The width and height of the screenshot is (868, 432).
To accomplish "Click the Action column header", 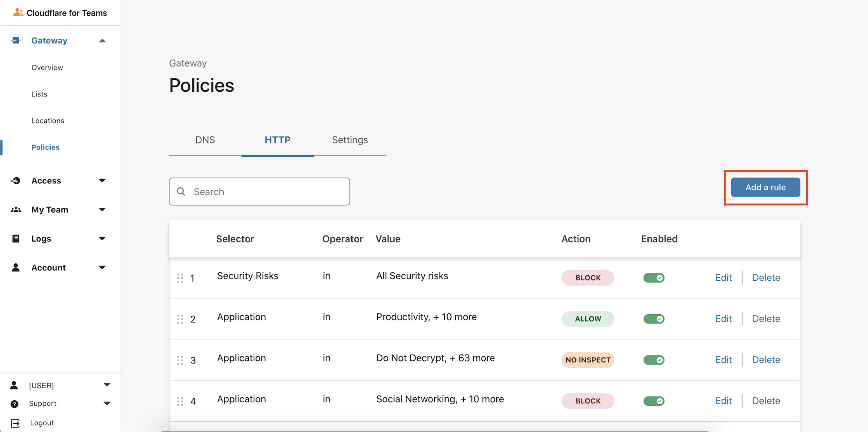I will point(576,239).
